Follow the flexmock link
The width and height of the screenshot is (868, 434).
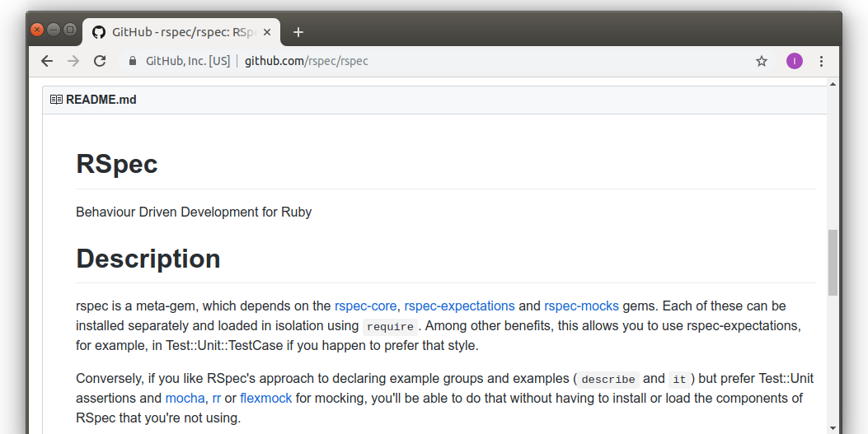265,398
